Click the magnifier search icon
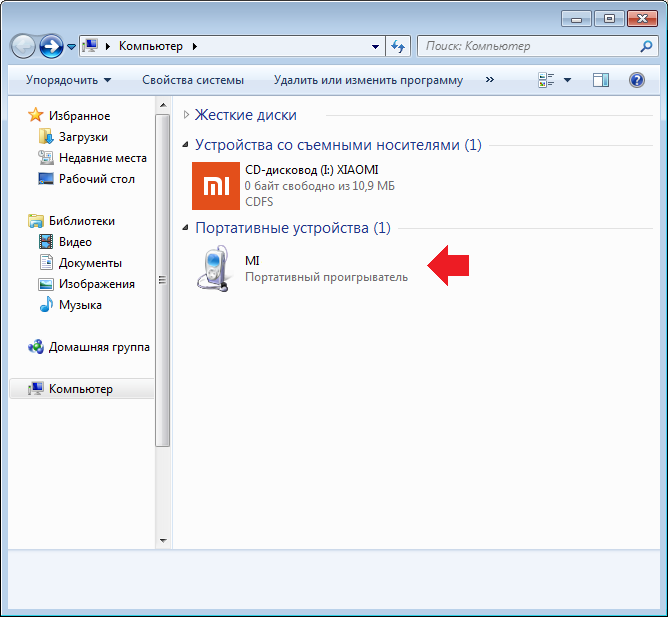This screenshot has height=617, width=668. point(646,46)
